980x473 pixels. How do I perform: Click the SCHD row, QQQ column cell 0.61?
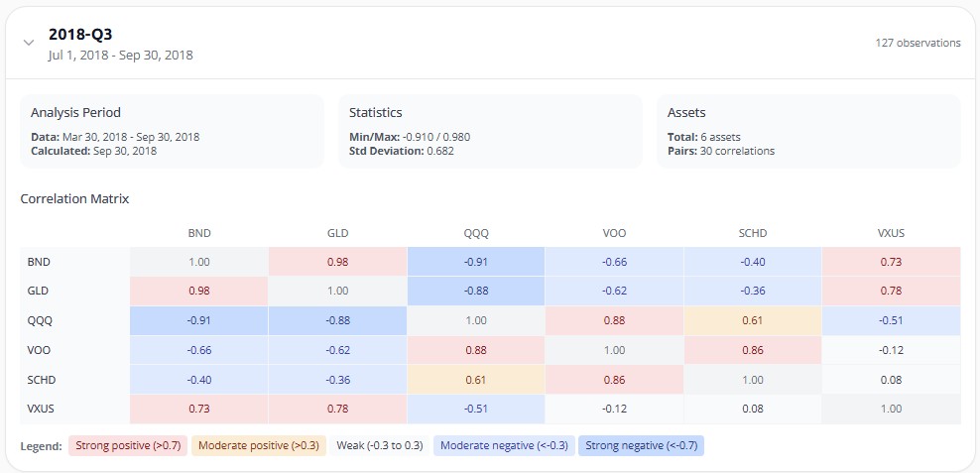(x=476, y=379)
